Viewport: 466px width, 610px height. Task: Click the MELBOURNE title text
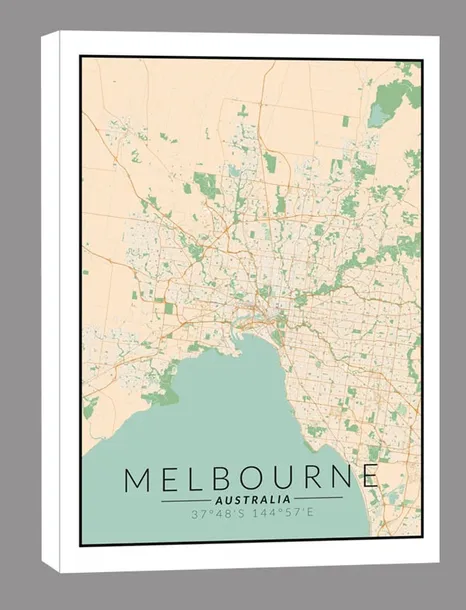(251, 477)
